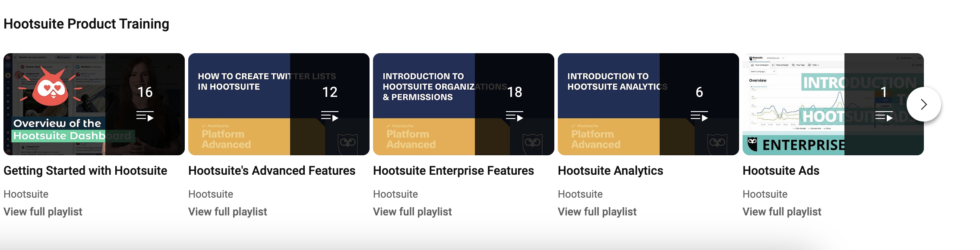
Task: Click the Hootsuite Product Training heading
Action: [86, 24]
